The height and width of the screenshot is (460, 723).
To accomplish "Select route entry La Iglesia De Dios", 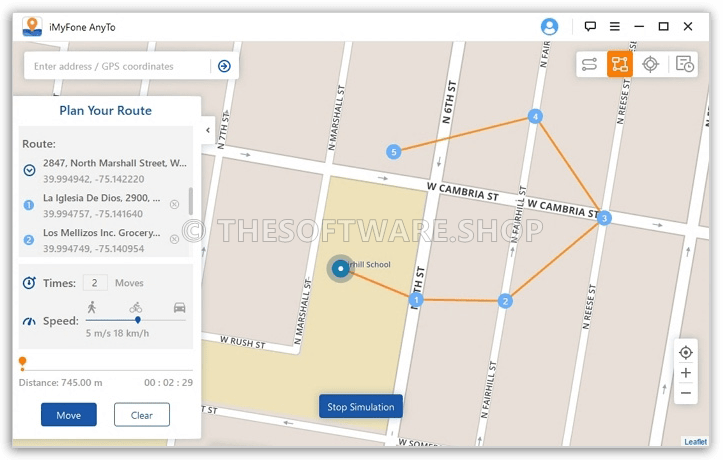I will tap(102, 198).
